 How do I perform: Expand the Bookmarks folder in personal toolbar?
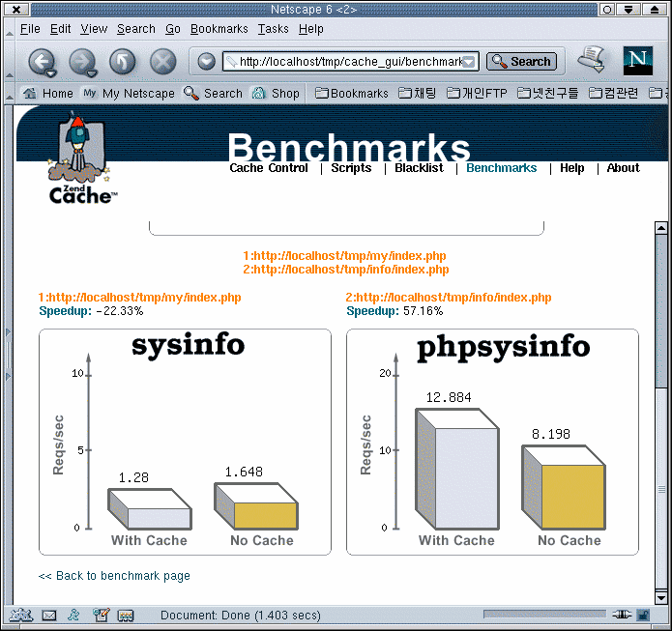coord(351,94)
